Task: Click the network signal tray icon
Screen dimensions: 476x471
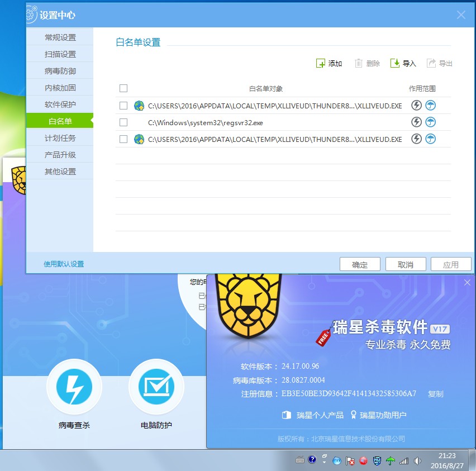Action: (x=404, y=461)
